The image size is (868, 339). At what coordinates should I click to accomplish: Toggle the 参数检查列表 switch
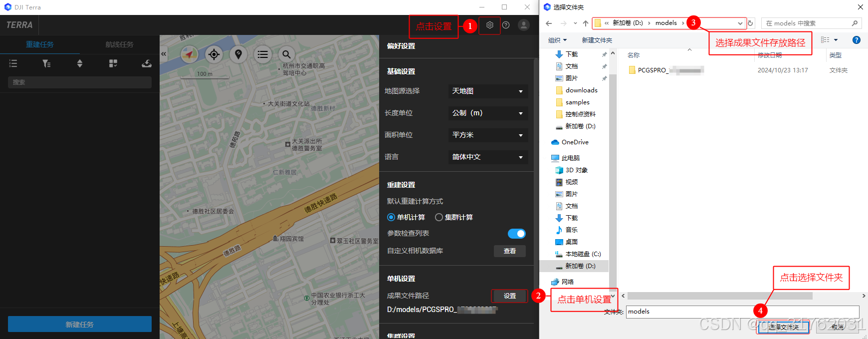(517, 234)
